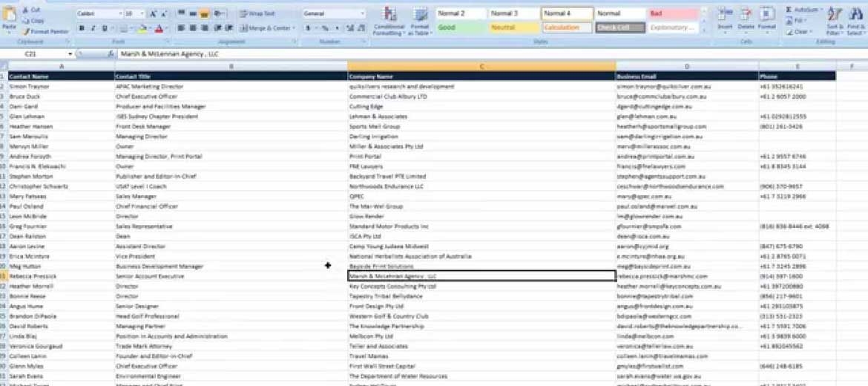Viewport: 868px width, 386px height.
Task: Click the Contact Title header cell
Action: tap(231, 76)
